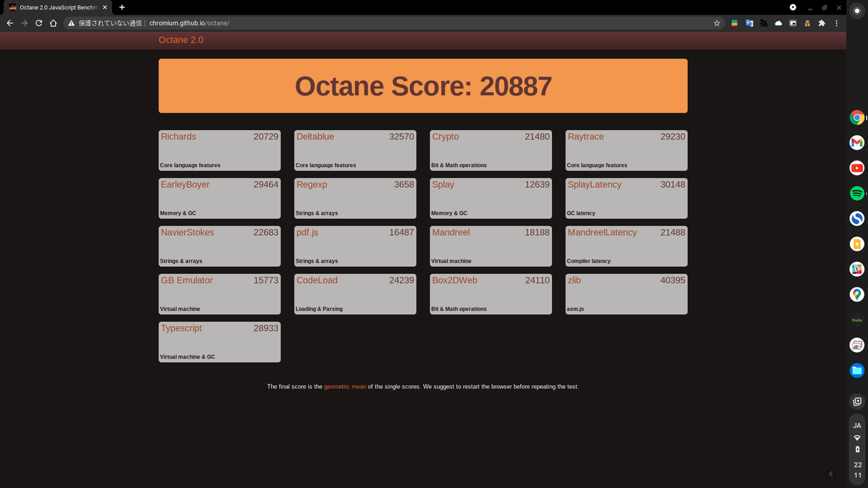Launch Hulu from the shelf
The width and height of the screenshot is (868, 488).
click(x=857, y=320)
